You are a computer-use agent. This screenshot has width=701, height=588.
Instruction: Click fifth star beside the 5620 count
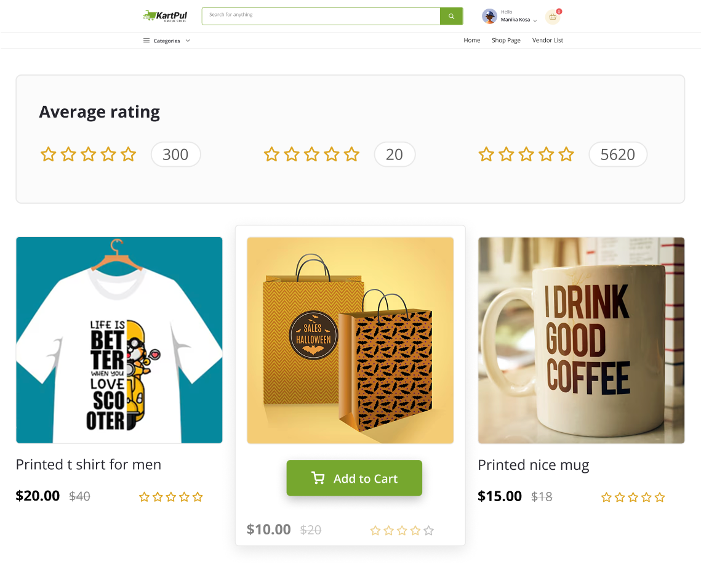[566, 155]
